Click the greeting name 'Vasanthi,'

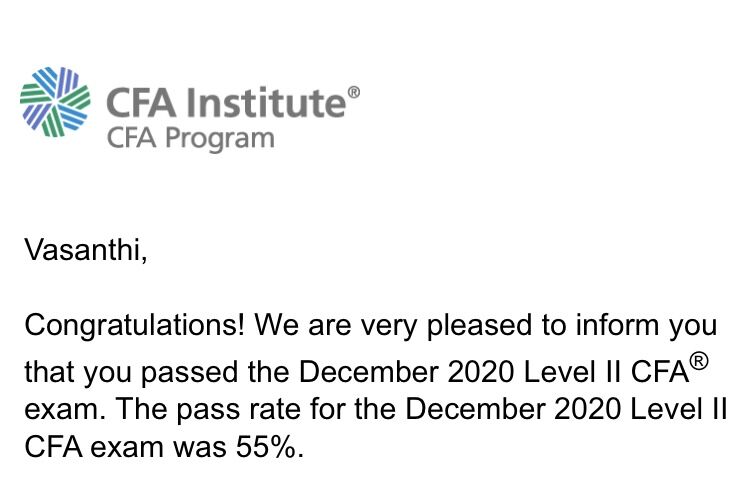(86, 250)
